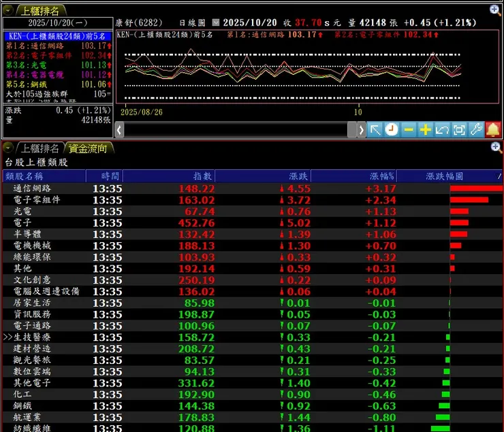Click +3.17 percent value for 通信網路
Screen dimensions: 504x432
coord(381,188)
